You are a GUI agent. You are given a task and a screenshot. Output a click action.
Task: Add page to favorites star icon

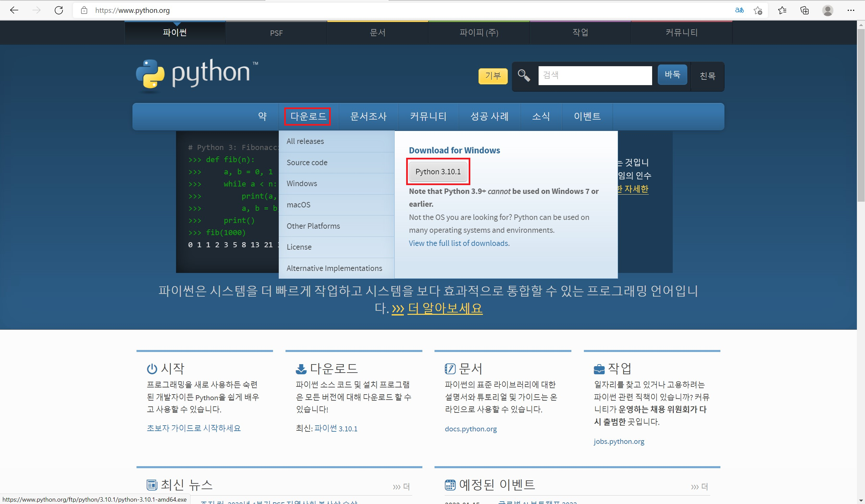coord(758,10)
